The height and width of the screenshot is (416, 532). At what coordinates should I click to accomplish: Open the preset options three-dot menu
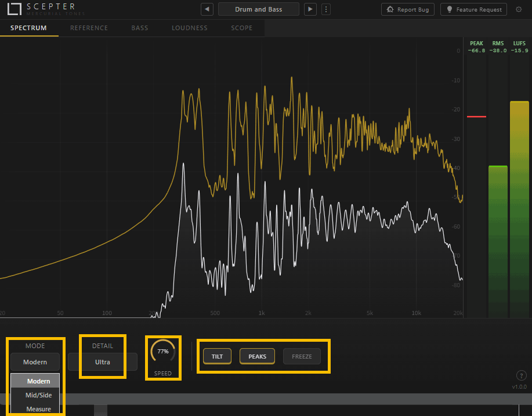coord(326,9)
